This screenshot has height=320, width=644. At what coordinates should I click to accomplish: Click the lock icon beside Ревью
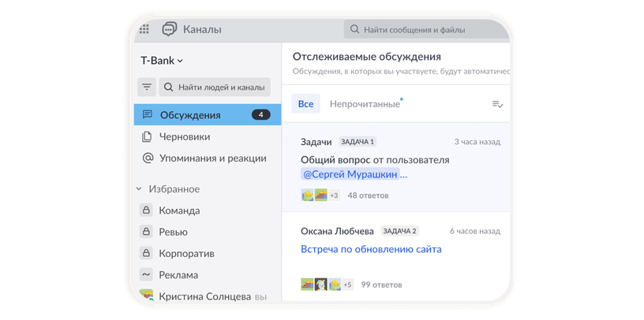(146, 233)
